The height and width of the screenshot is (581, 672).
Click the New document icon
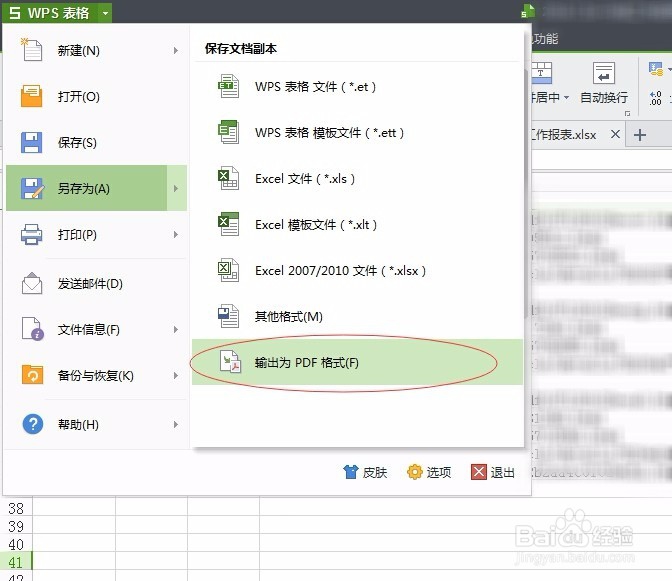click(31, 50)
